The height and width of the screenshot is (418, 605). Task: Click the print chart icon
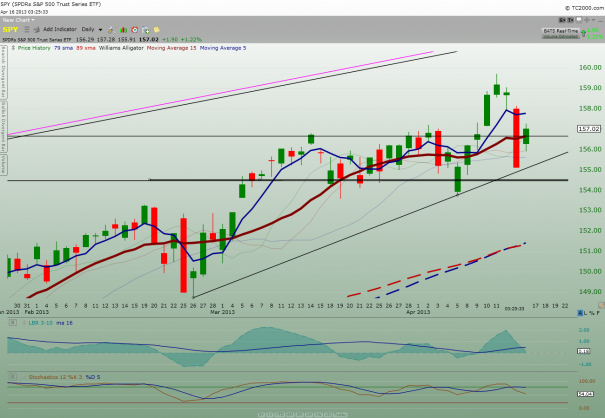37,30
